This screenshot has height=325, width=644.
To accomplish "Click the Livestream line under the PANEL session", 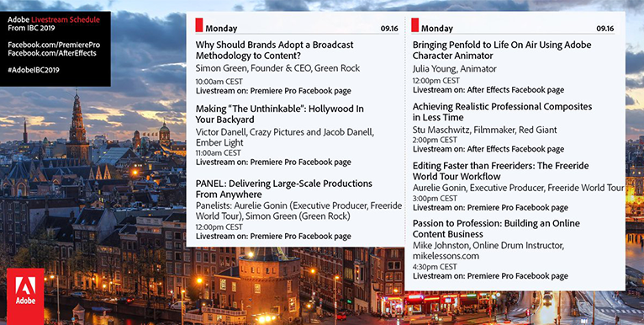I will point(273,236).
